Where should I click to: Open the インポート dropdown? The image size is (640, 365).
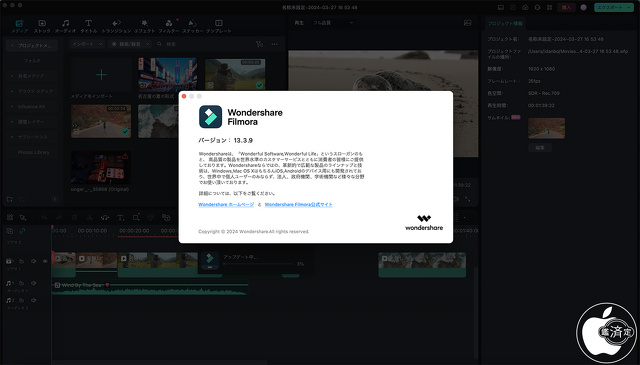point(87,44)
